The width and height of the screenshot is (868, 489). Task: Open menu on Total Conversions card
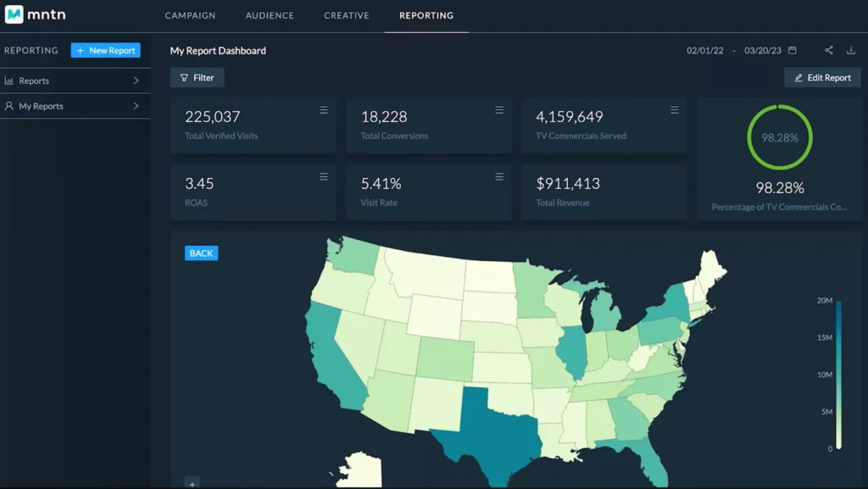coord(499,110)
